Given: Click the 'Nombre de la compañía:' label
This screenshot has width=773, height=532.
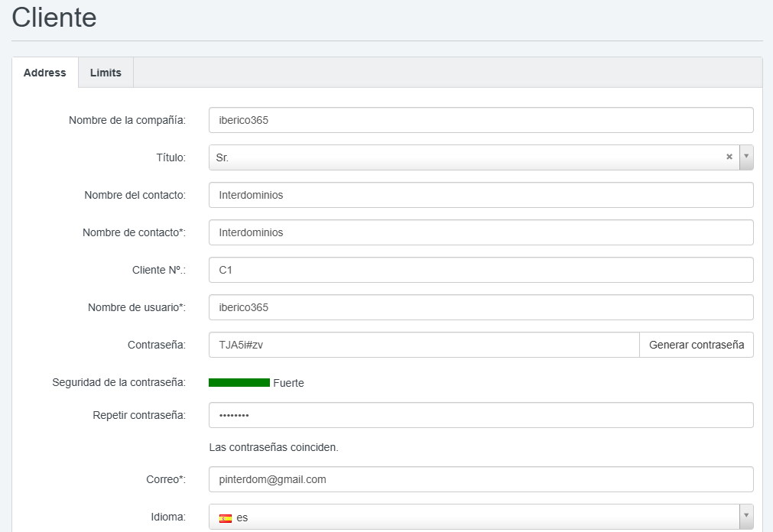Looking at the screenshot, I should pyautogui.click(x=127, y=120).
